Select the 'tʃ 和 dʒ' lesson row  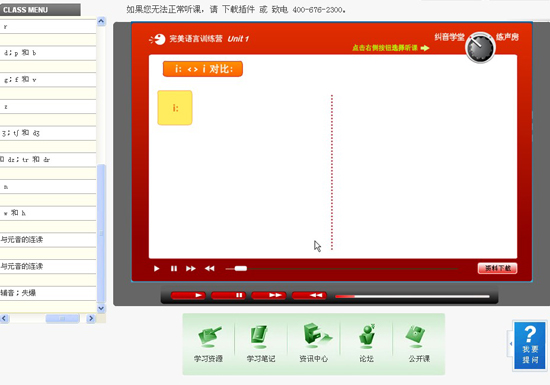tap(48, 133)
